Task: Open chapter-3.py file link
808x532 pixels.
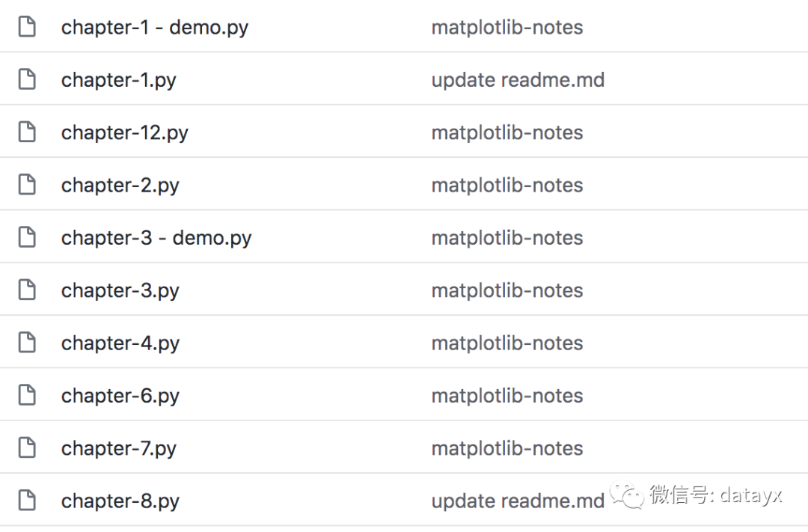Action: (120, 291)
